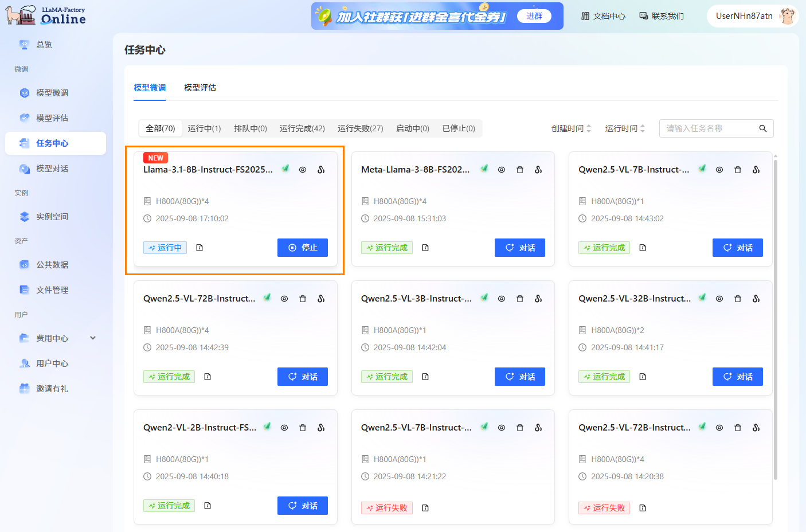Click eye icon on Qwen2.5-VL-72B card dated 14:42:39
The width and height of the screenshot is (806, 532).
pyautogui.click(x=284, y=299)
